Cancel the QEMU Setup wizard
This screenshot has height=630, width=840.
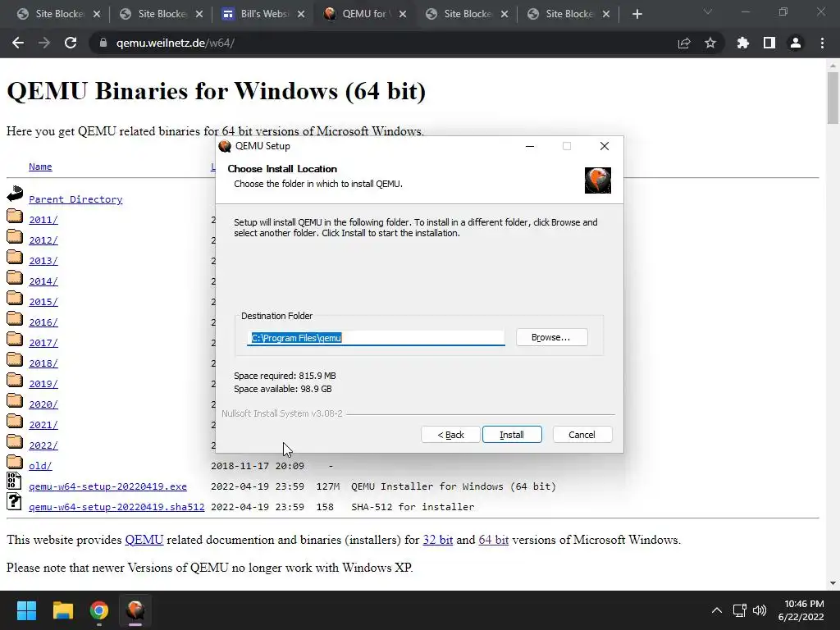(x=582, y=435)
